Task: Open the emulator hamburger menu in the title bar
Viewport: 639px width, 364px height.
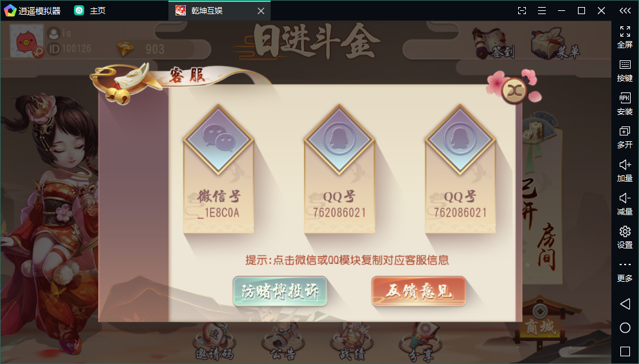Action: (541, 10)
